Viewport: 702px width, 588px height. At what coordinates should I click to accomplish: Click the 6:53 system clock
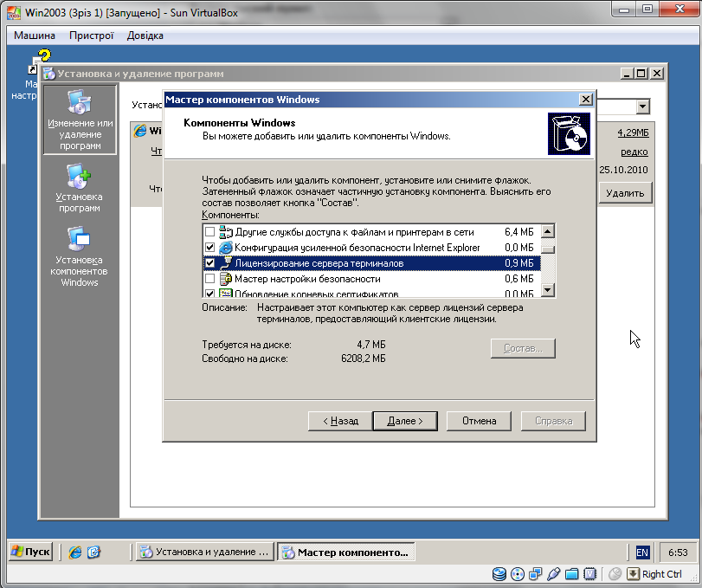click(678, 552)
